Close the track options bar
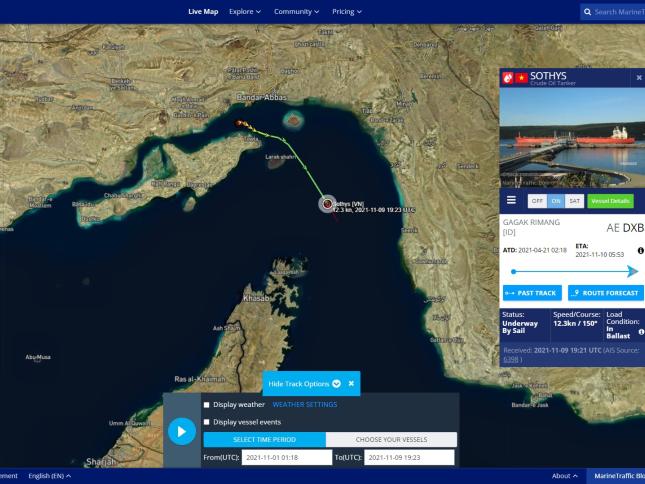The image size is (645, 484). click(x=351, y=383)
